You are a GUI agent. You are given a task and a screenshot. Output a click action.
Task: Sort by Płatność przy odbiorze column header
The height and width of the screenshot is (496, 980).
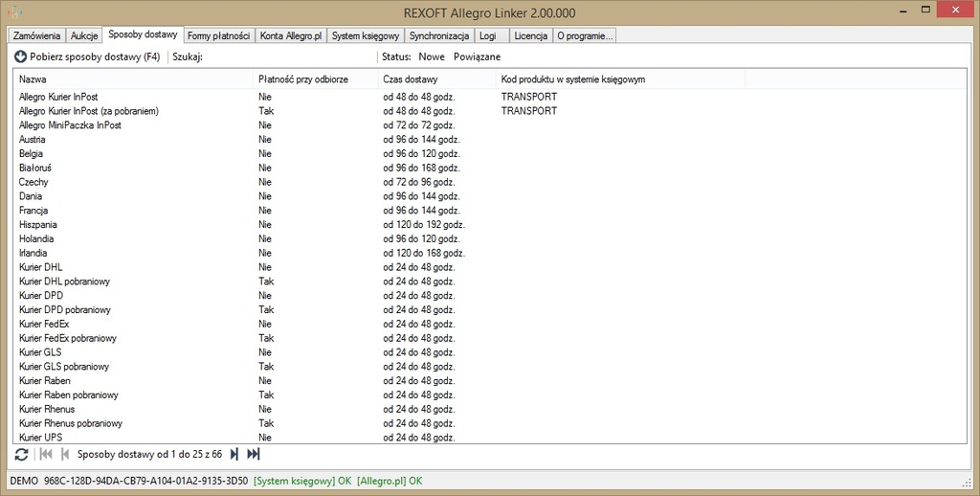click(316, 79)
